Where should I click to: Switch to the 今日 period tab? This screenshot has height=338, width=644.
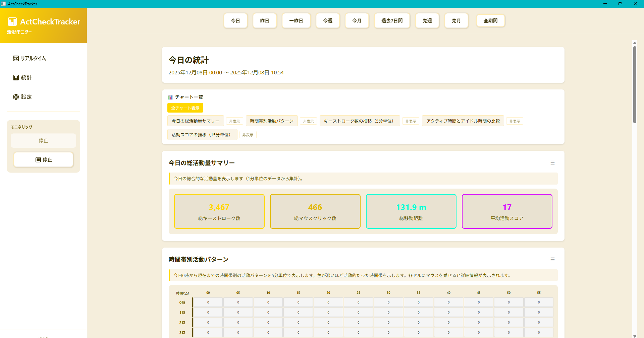click(x=235, y=20)
